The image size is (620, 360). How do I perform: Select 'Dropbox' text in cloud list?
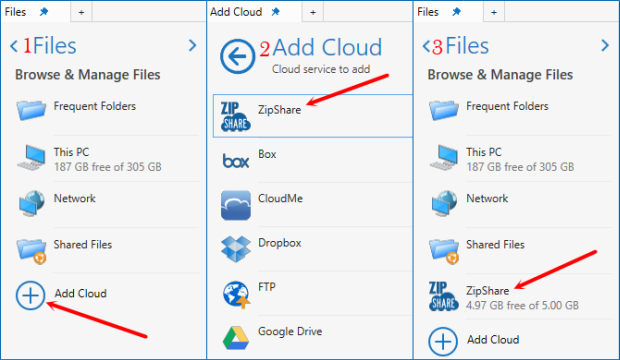coord(280,243)
